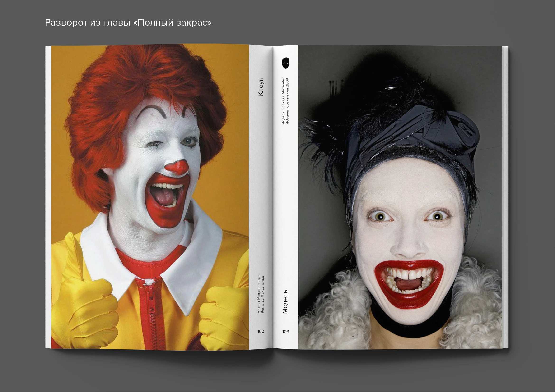Click the model photo on the right page
The image size is (555, 392).
pyautogui.click(x=400, y=197)
